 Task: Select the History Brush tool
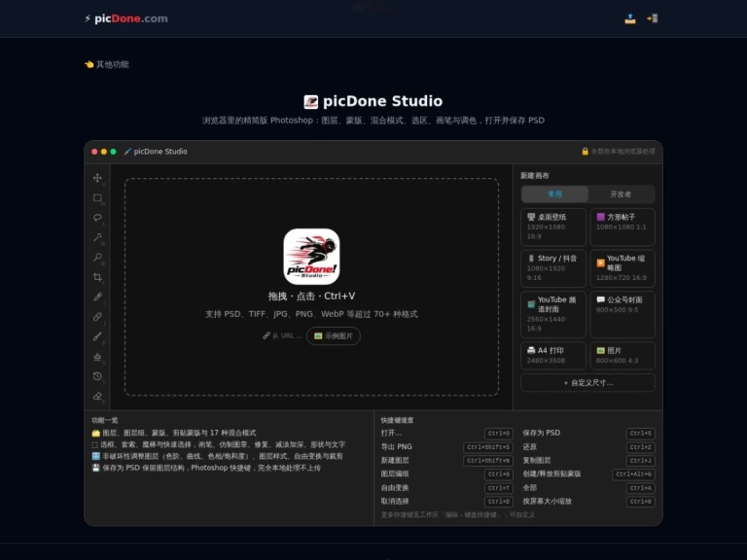[x=97, y=376]
